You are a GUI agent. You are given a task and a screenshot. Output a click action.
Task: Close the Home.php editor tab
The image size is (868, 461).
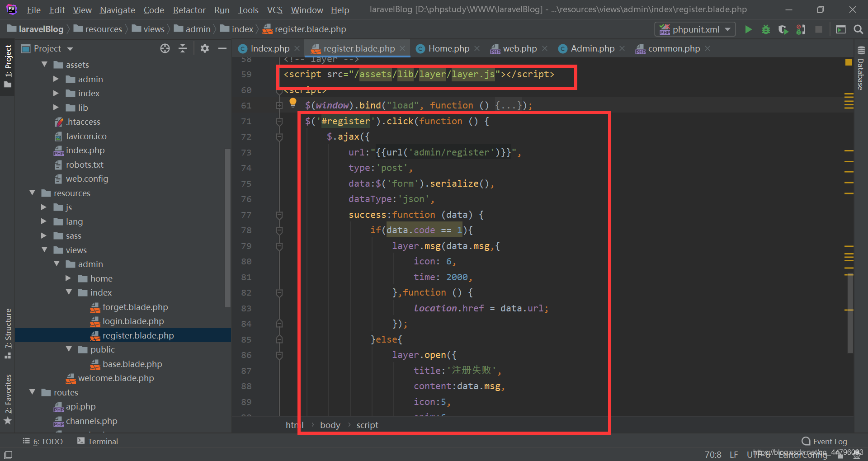point(477,48)
